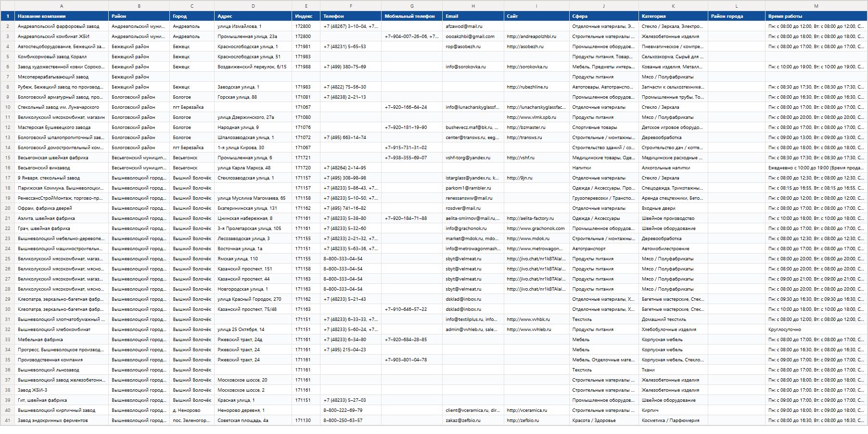Select address cell 'улица Измайлова, 1'
Screen dimensions: 868x434
coord(253,26)
